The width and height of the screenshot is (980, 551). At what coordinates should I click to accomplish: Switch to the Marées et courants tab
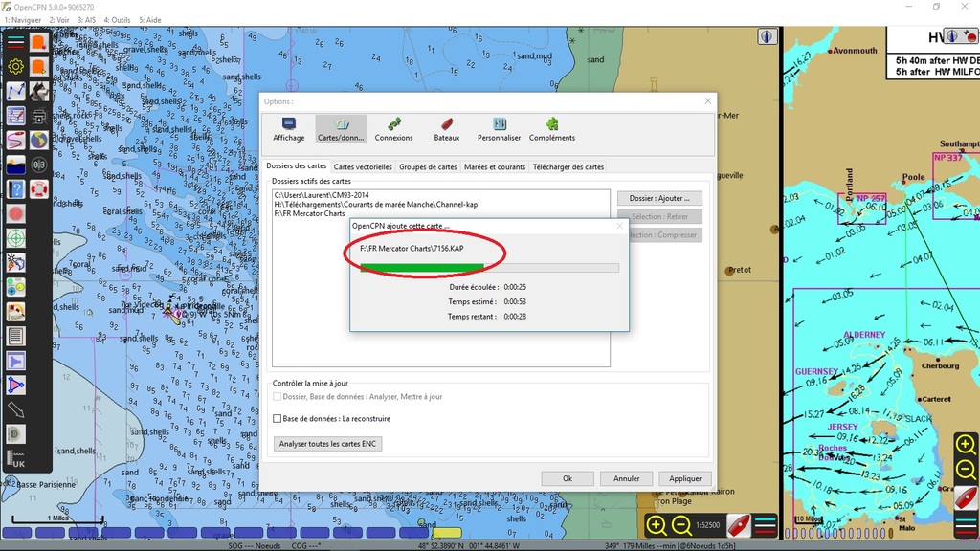(495, 166)
